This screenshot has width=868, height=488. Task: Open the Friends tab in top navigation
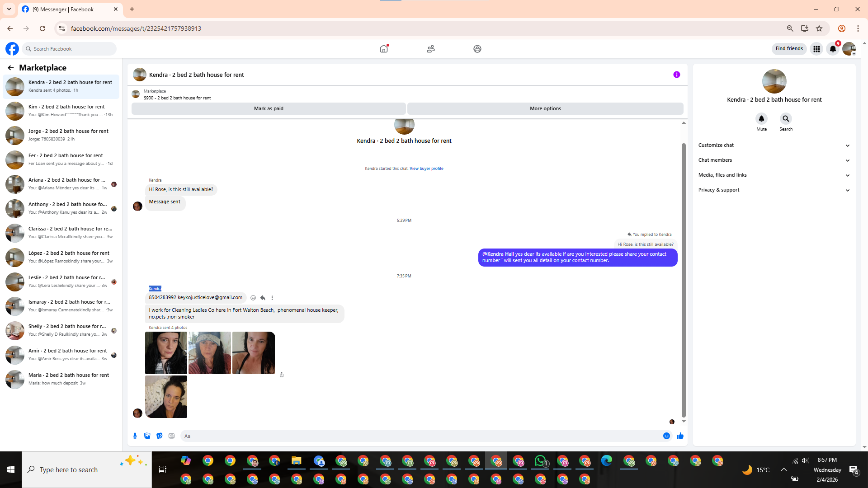coord(430,49)
